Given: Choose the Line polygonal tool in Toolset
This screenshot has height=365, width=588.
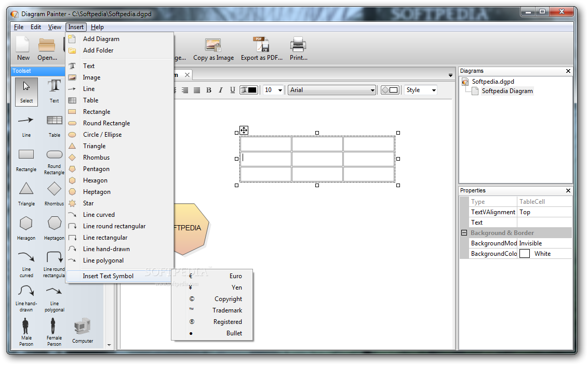Looking at the screenshot, I should (x=55, y=298).
